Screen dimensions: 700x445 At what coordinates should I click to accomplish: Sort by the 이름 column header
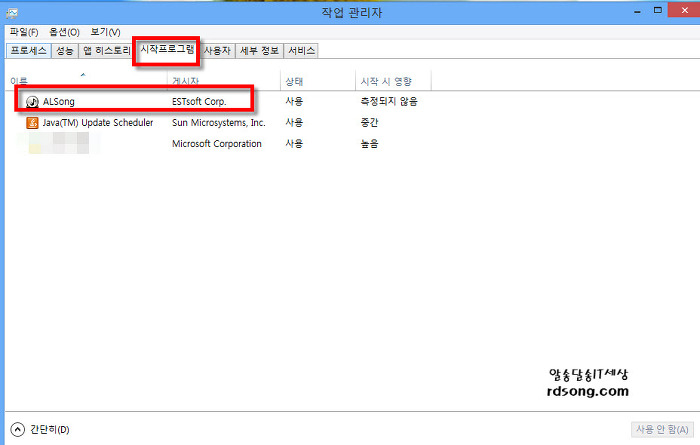[20, 81]
